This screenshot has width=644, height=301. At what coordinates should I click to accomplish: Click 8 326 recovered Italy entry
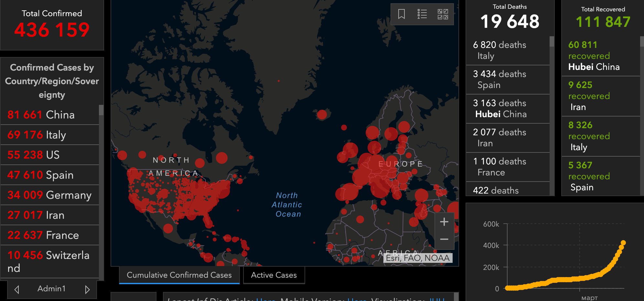[x=601, y=136]
